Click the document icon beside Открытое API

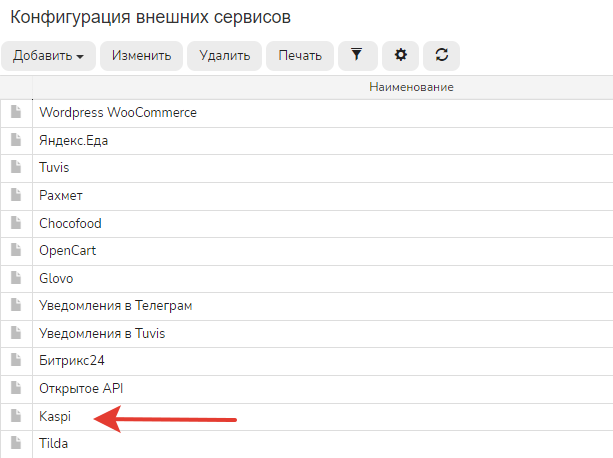point(16,388)
